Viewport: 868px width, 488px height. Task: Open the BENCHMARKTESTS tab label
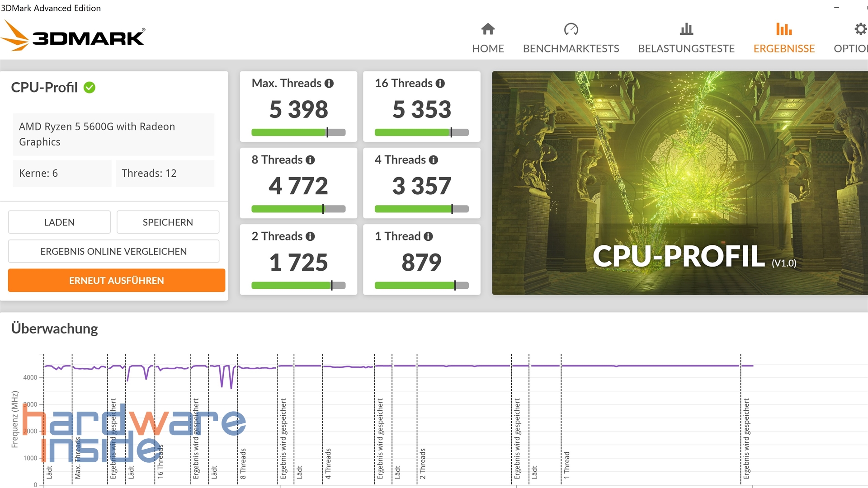click(x=571, y=48)
